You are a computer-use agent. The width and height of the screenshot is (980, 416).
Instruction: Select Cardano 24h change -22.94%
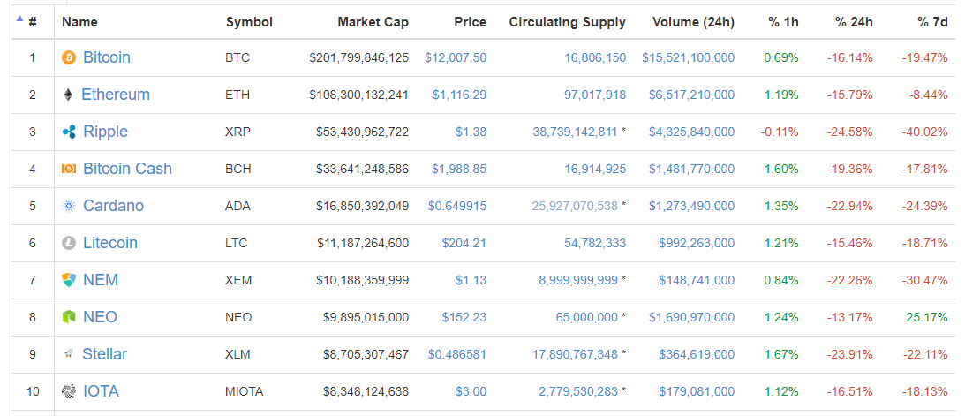[x=850, y=206]
